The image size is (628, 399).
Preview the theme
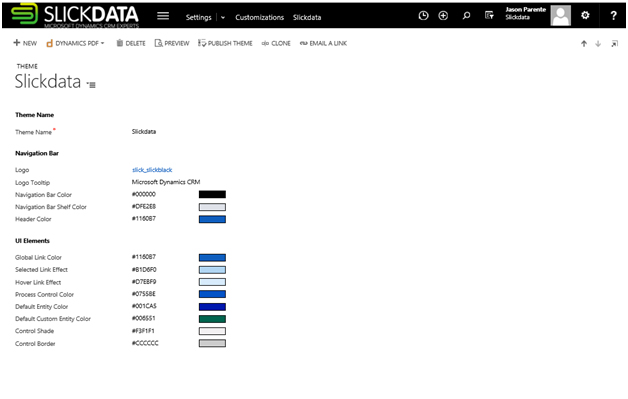[x=172, y=43]
